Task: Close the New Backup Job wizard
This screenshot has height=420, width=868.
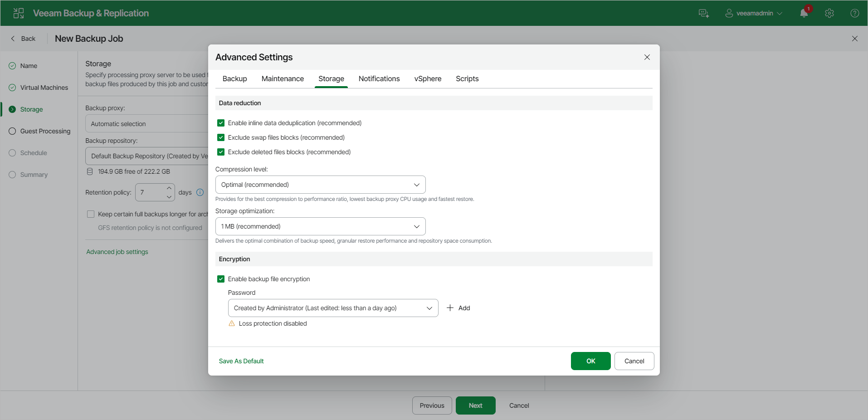Action: [855, 39]
